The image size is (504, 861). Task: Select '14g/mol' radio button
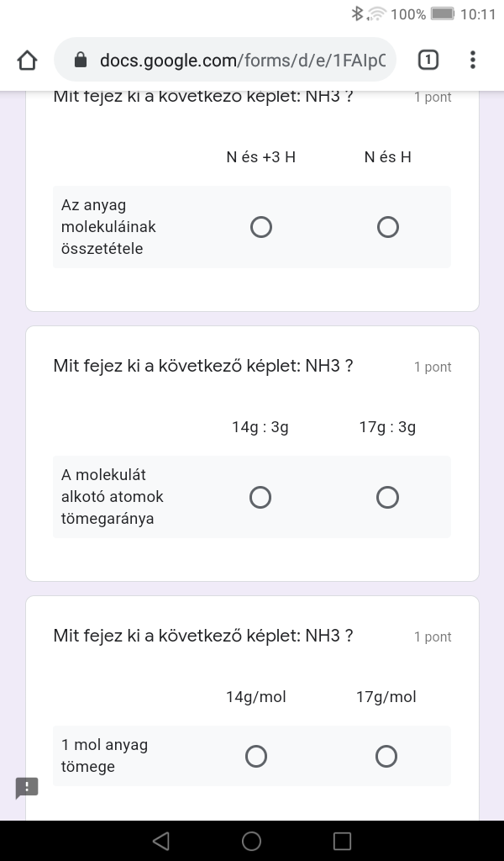[x=256, y=757]
